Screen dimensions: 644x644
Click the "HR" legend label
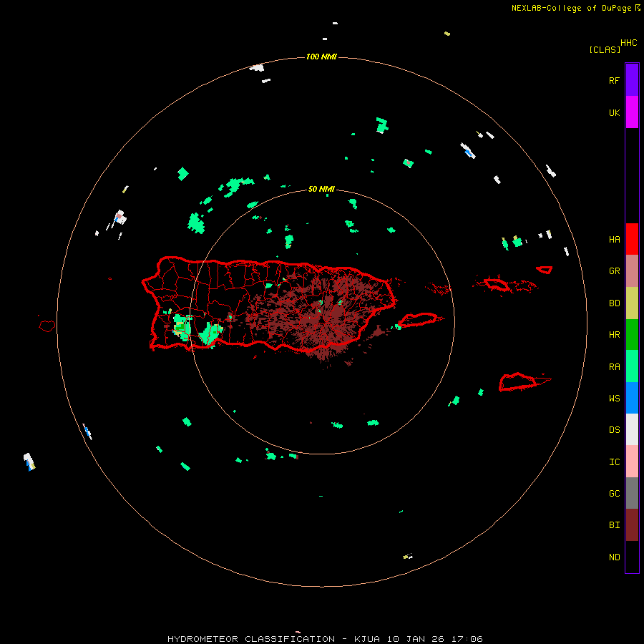[614, 334]
